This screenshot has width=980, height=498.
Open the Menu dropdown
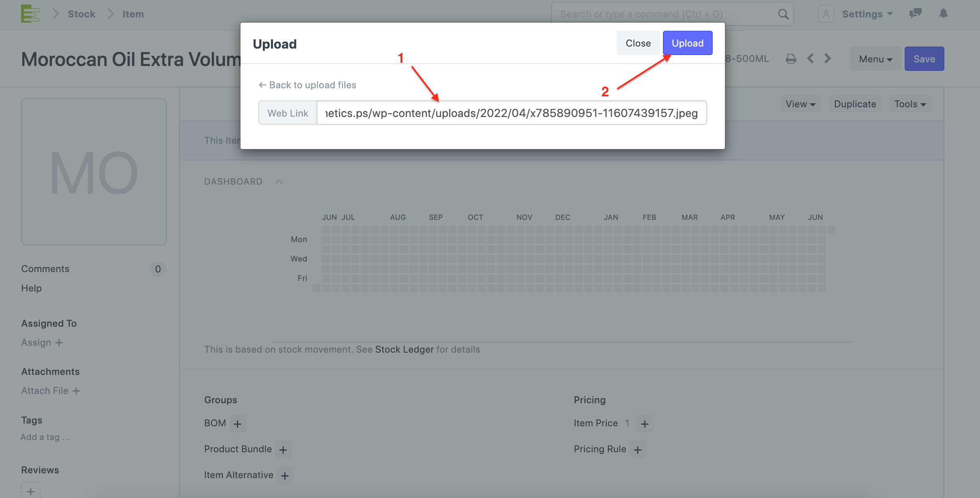coord(876,59)
